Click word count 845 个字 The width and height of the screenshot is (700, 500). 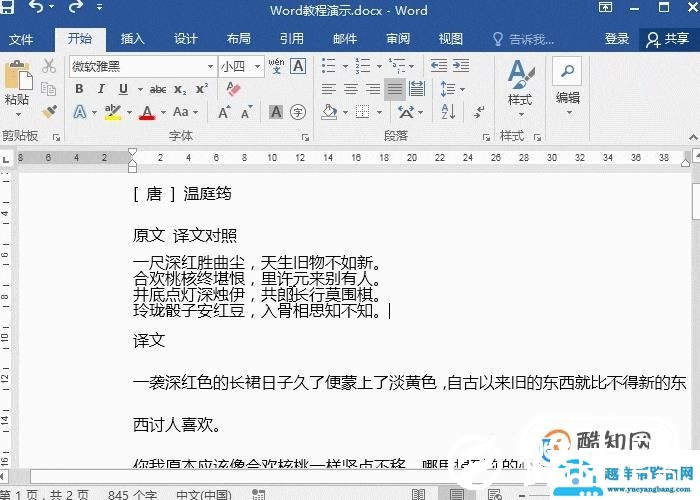[x=133, y=495]
